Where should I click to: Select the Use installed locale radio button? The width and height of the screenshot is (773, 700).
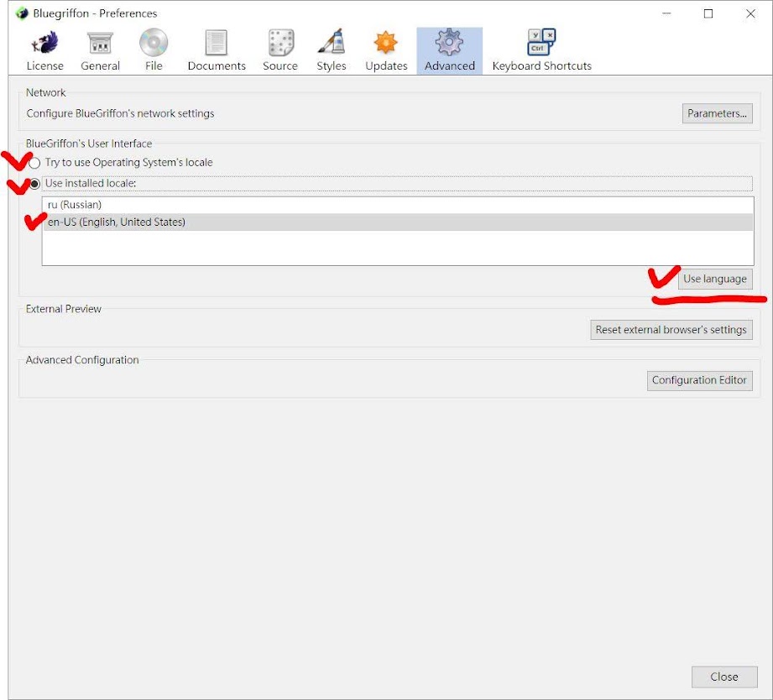point(34,184)
